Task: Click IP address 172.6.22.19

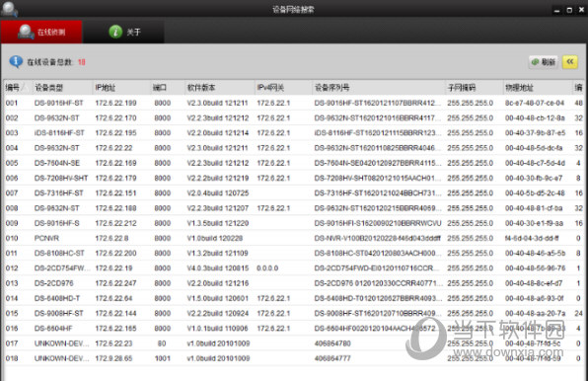Action: click(114, 267)
